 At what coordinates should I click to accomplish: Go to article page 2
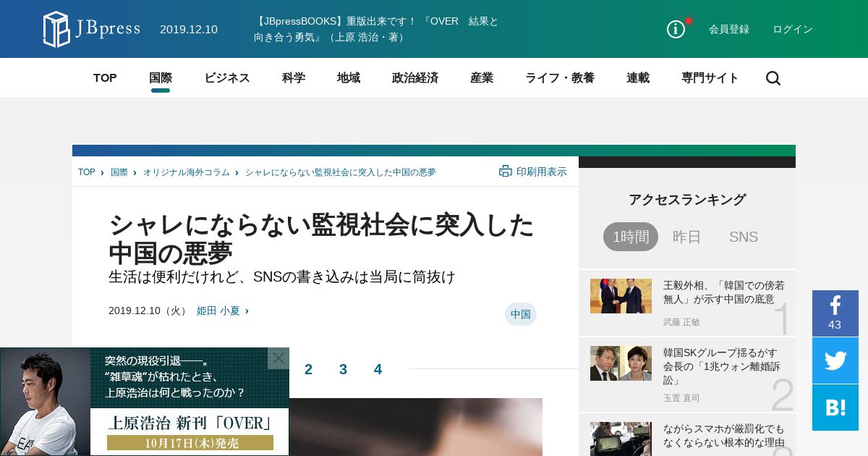coord(308,369)
